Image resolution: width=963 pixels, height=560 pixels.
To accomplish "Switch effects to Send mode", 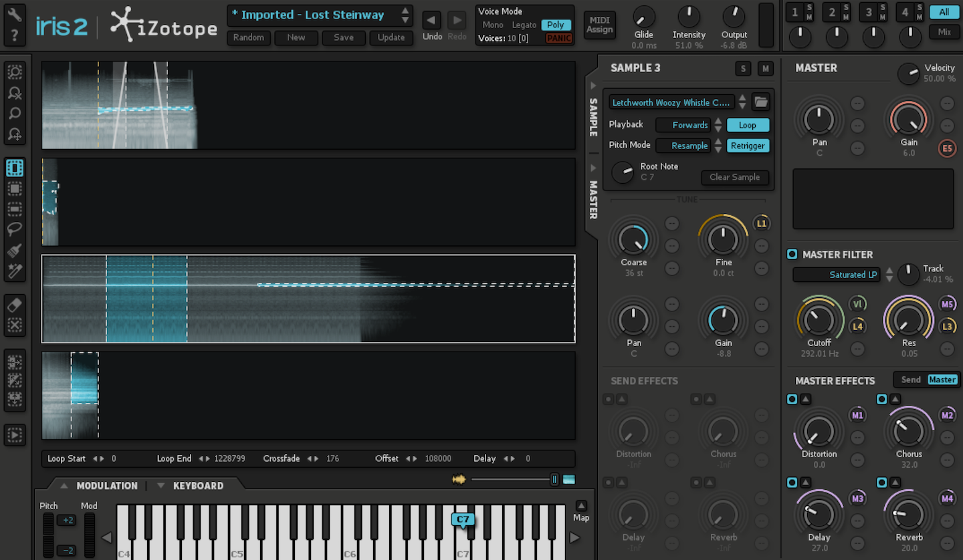I will click(911, 380).
